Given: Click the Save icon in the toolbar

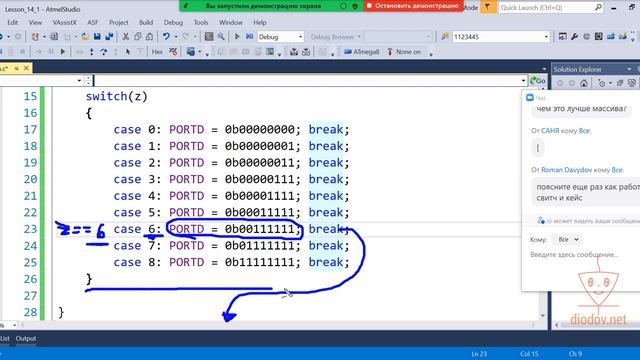Looking at the screenshot, I should point(97,37).
